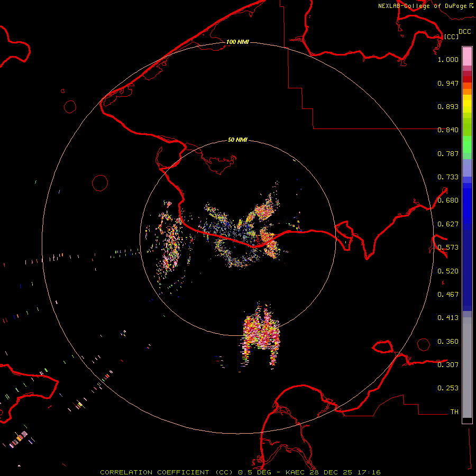
Task: Click the 0.947 scale value
Action: tap(448, 83)
